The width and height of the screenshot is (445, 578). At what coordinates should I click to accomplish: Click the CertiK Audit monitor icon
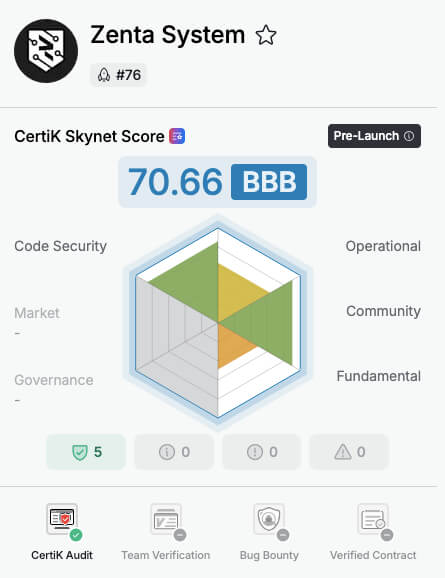[62, 519]
